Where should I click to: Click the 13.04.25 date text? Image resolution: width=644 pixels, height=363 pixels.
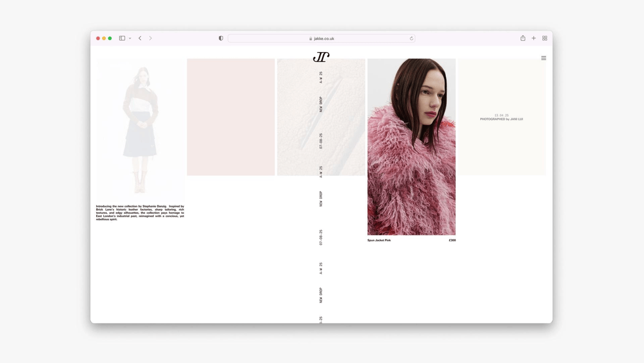pos(501,115)
